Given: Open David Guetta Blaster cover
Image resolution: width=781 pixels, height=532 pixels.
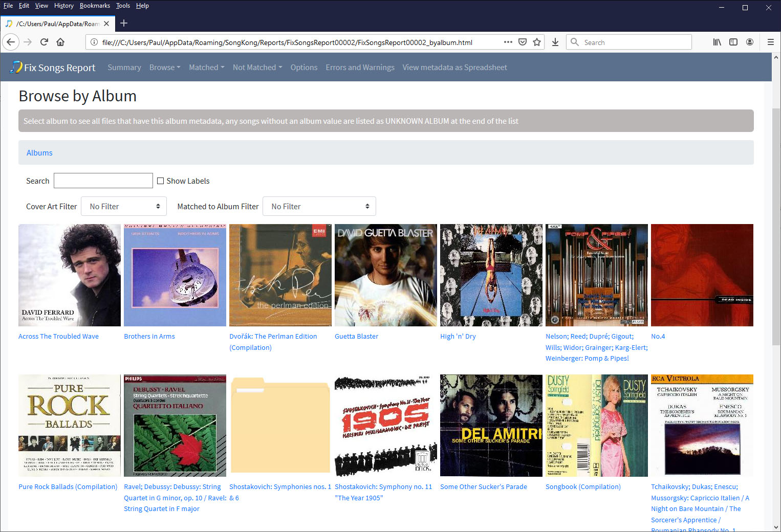Looking at the screenshot, I should [x=386, y=275].
